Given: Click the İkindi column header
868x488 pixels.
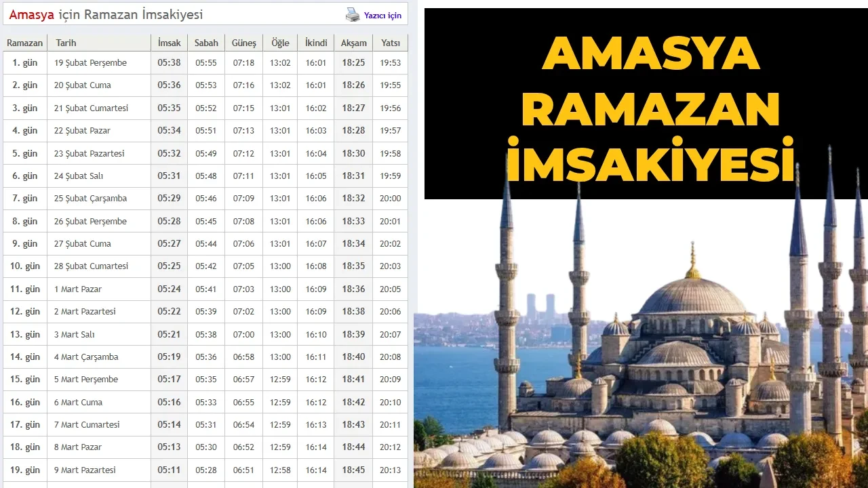Looking at the screenshot, I should click(x=315, y=42).
